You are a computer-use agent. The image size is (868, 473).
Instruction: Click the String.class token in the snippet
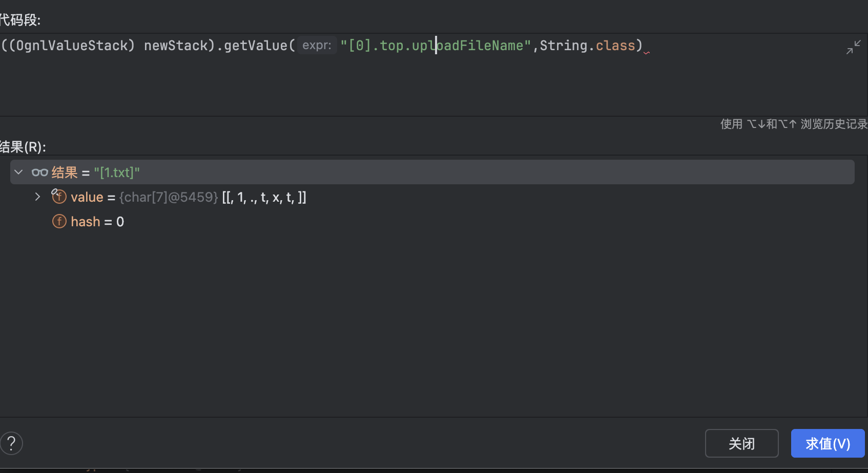point(587,45)
